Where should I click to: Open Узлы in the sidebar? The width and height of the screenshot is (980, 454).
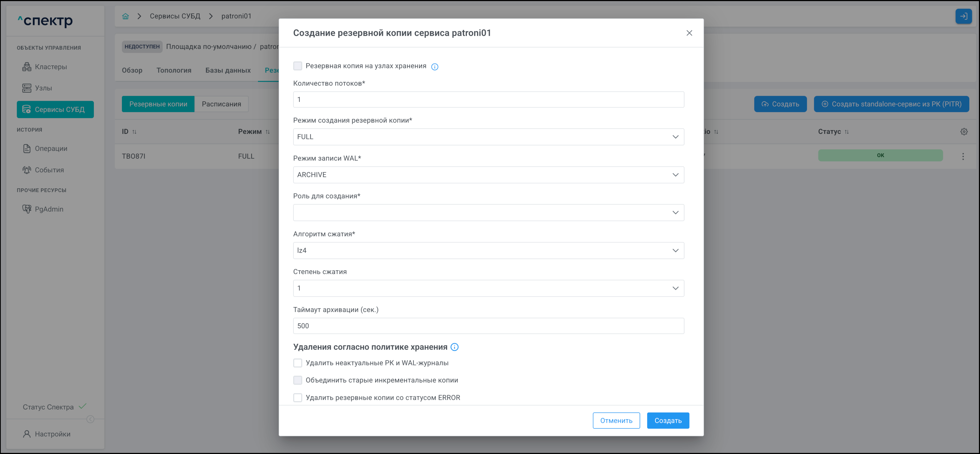point(43,88)
